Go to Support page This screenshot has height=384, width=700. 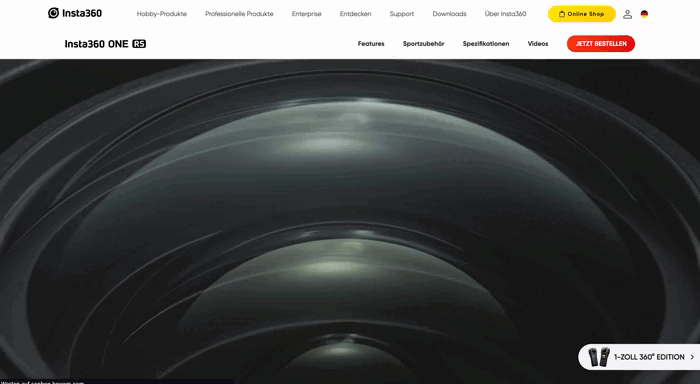pos(402,14)
